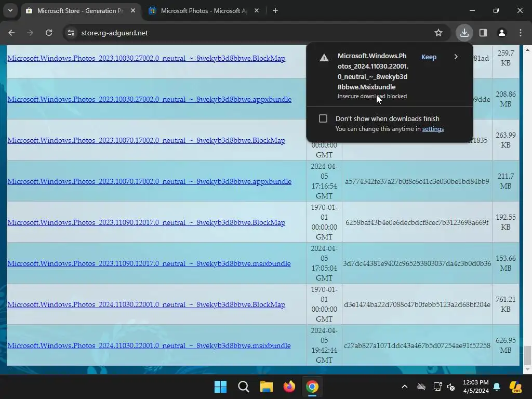532x399 pixels.
Task: Click the 211.7 MB size cell
Action: tap(506, 181)
